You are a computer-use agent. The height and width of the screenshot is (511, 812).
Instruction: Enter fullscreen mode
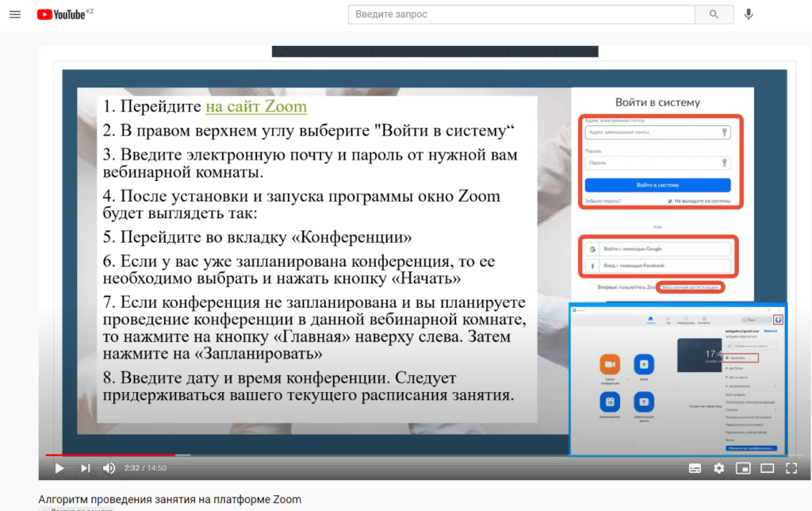click(x=791, y=468)
